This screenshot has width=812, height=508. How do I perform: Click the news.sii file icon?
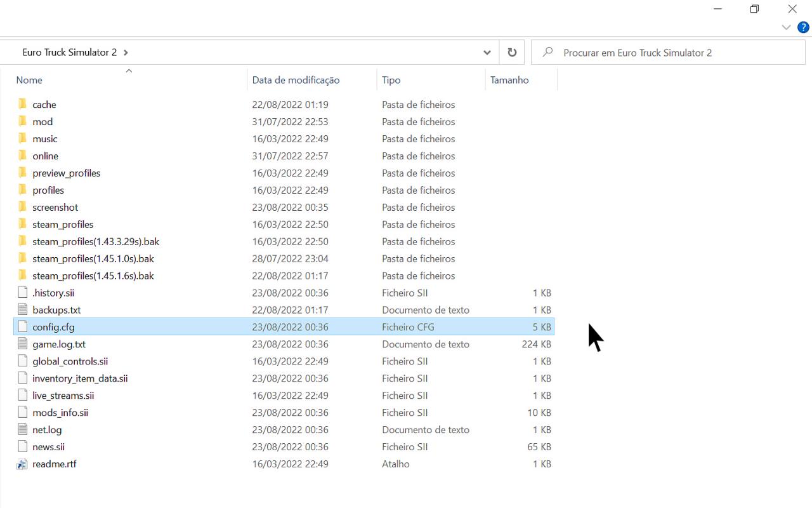(23, 447)
